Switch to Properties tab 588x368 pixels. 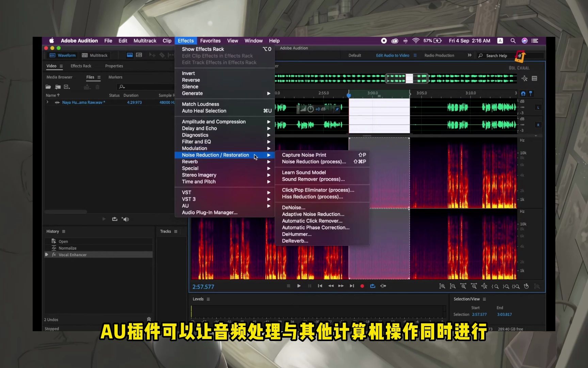pyautogui.click(x=114, y=66)
